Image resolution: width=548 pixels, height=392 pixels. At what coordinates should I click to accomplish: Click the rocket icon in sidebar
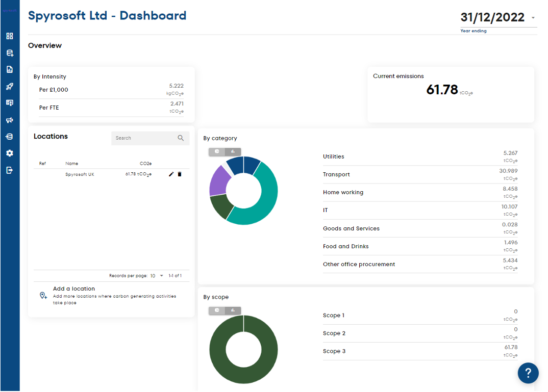point(10,87)
